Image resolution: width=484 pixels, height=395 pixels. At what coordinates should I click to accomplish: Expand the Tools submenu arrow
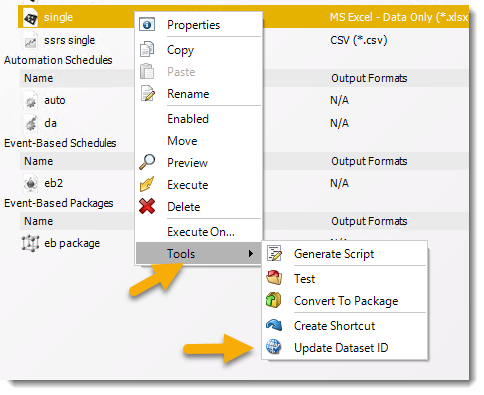(x=251, y=254)
